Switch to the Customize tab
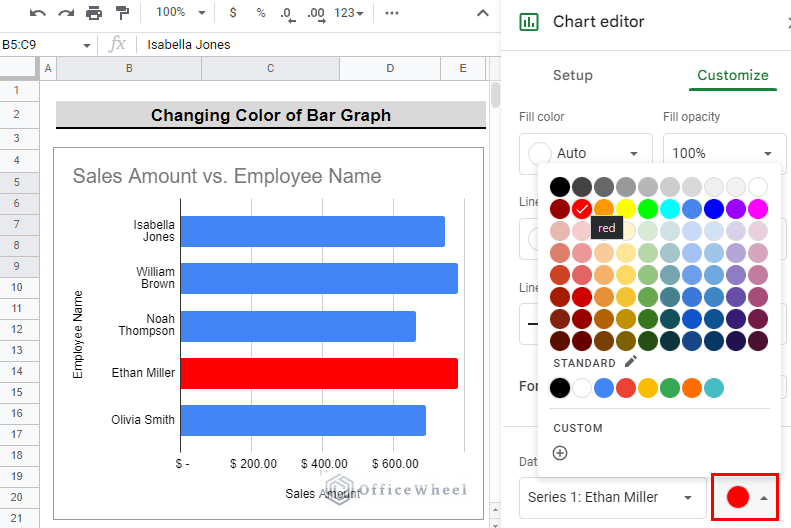 732,75
